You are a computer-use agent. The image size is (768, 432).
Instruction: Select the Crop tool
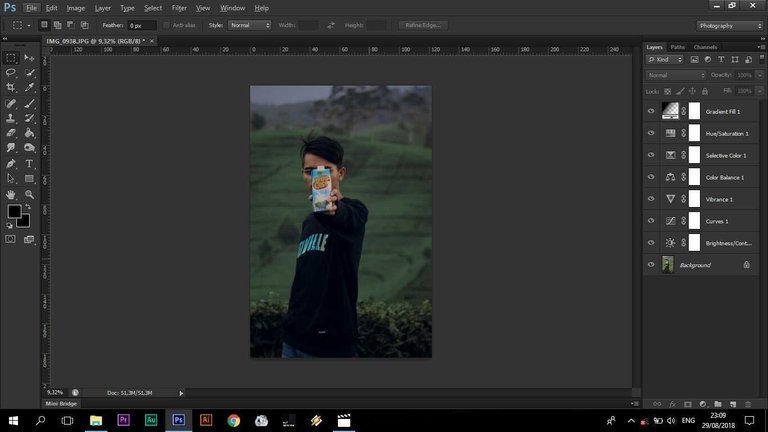coord(10,88)
